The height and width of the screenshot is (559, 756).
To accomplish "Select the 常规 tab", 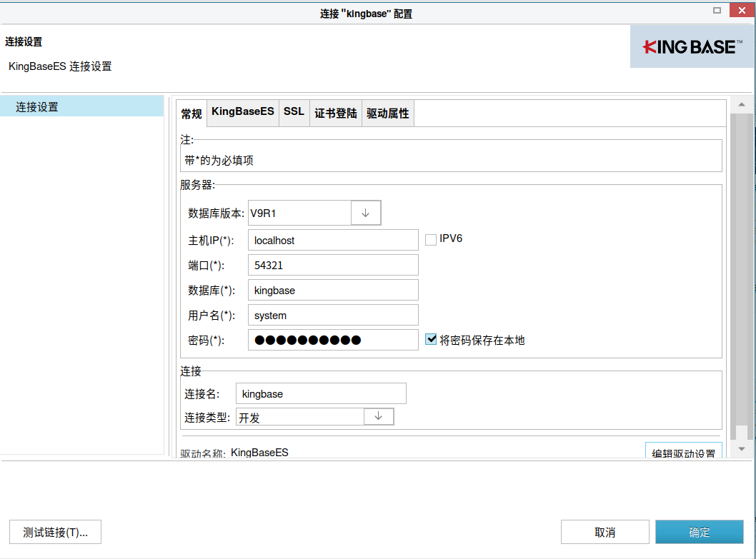I will pos(191,112).
